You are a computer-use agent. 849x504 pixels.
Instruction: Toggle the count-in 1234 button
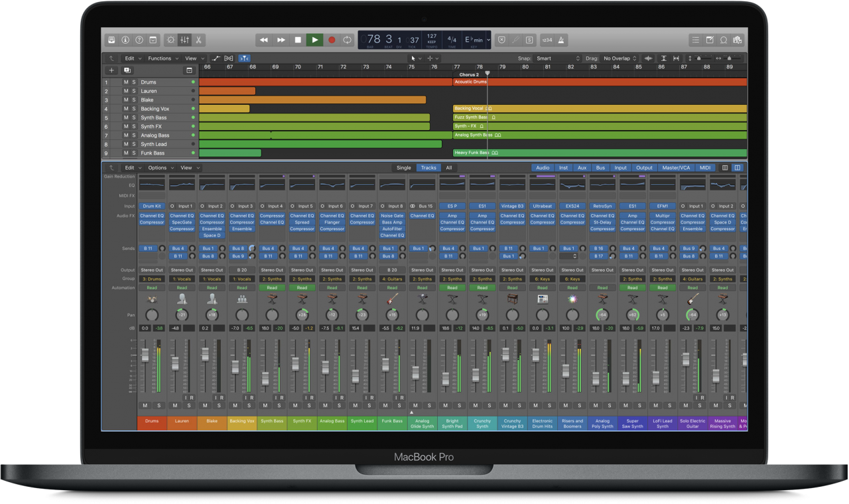click(x=547, y=40)
